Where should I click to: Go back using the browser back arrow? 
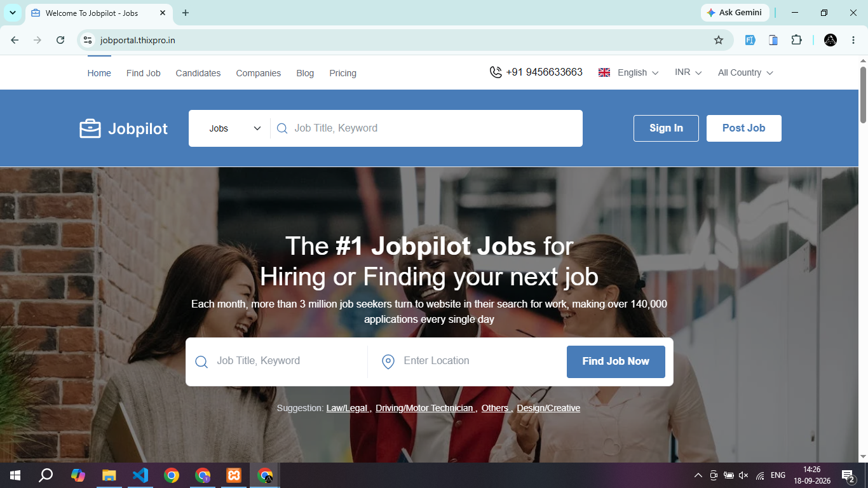[15, 40]
